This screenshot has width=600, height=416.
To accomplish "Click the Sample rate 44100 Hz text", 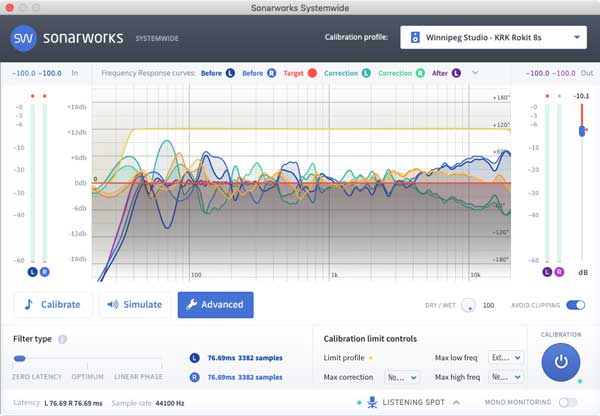I will click(148, 403).
